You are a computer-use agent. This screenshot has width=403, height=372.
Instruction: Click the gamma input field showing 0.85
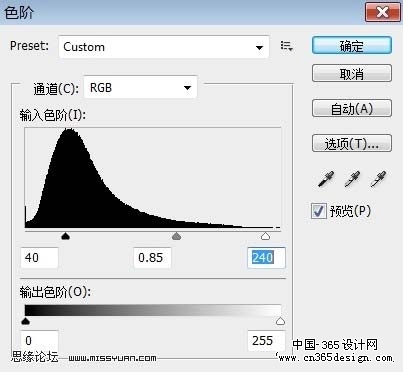tap(153, 258)
